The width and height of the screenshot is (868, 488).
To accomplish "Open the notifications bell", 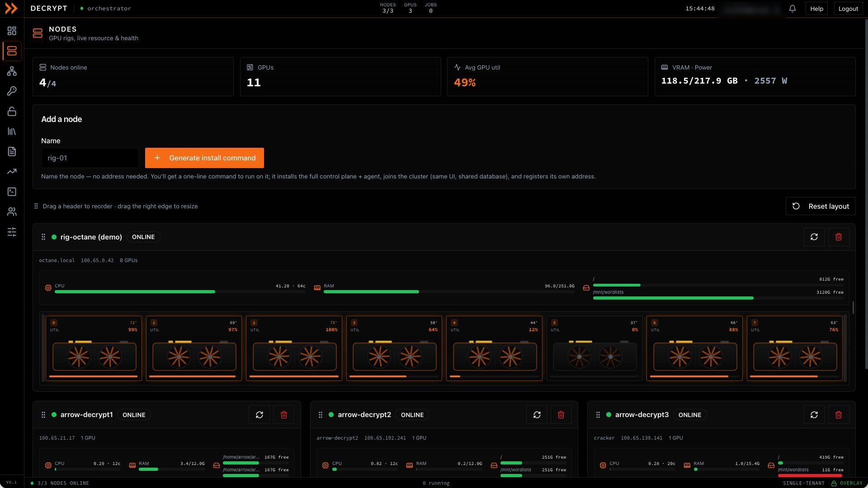I will (x=793, y=9).
